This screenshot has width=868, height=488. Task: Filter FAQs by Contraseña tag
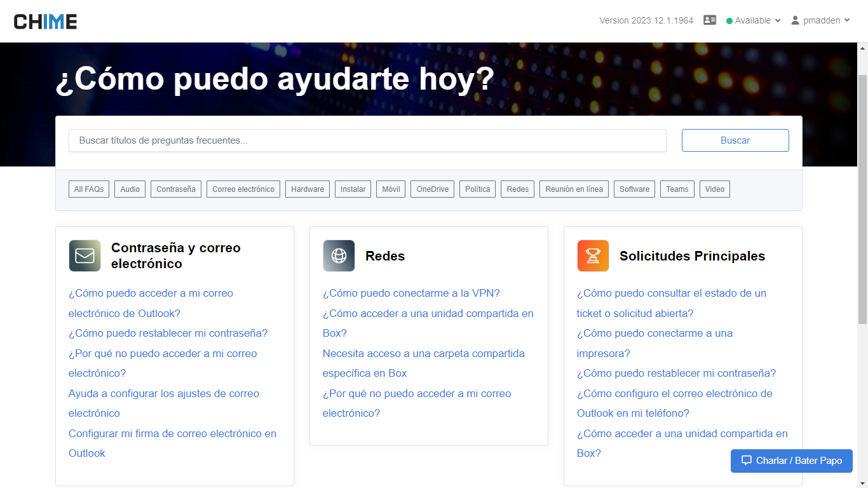pyautogui.click(x=176, y=189)
